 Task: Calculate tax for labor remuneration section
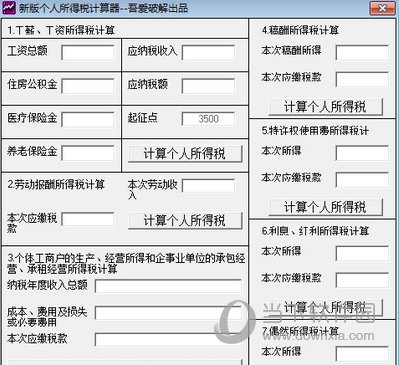click(185, 221)
